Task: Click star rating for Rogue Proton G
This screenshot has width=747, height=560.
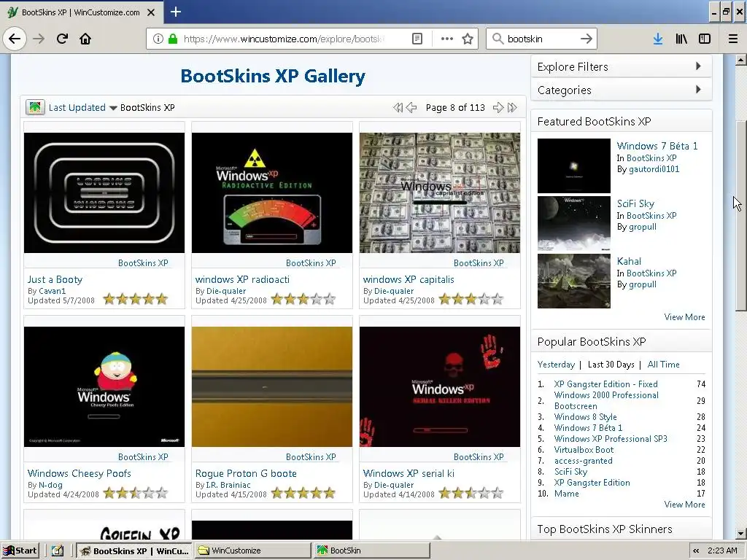Action: click(x=303, y=493)
